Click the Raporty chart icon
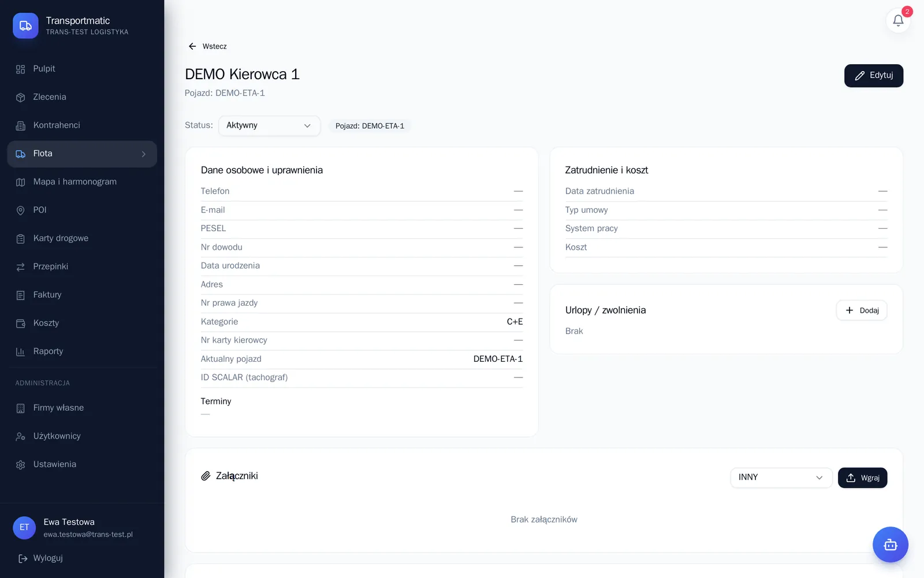The image size is (924, 578). coord(21,352)
